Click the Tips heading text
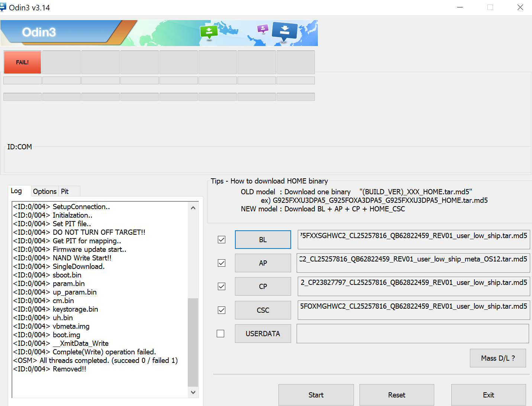The image size is (532, 406). (x=269, y=181)
